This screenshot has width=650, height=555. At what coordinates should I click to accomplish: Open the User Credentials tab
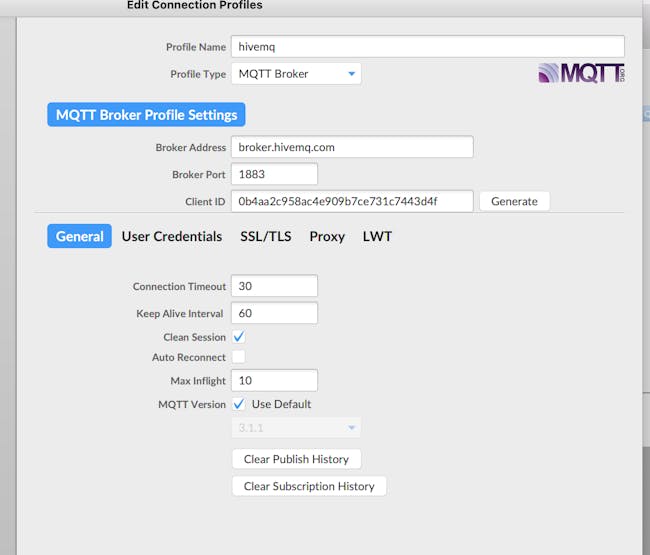coord(172,236)
